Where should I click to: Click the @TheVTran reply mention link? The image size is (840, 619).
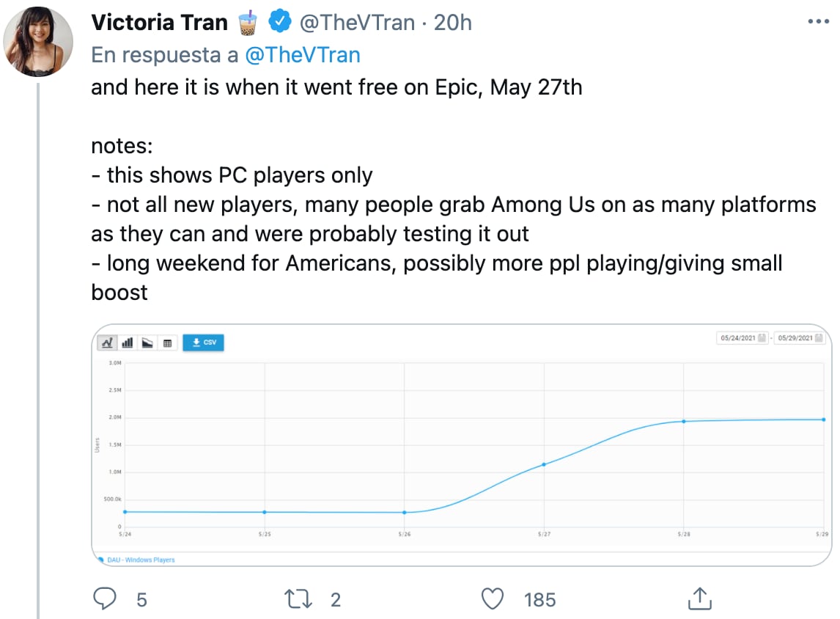point(302,55)
